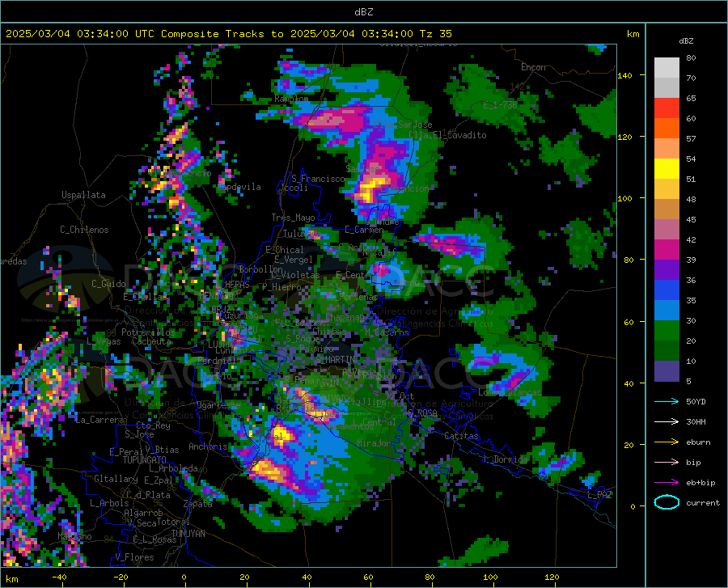Click the 'Manzano' map label
Image resolution: width=728 pixels, height=588 pixels.
coord(74,536)
